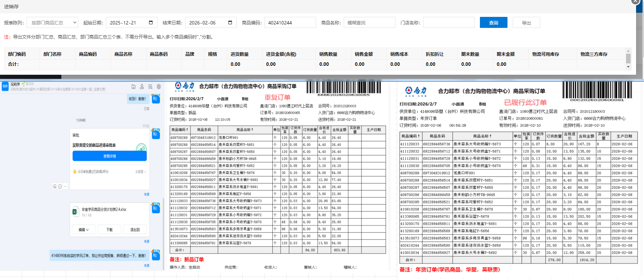Viewport: 644px width, 279px height.
Task: Close the 进销存 dialog
Action: pyautogui.click(x=635, y=2)
